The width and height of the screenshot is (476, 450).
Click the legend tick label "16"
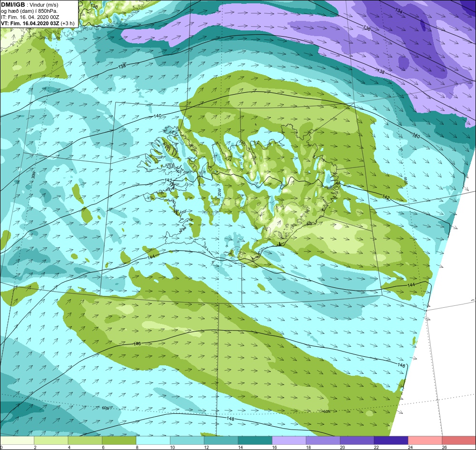pos(275,447)
